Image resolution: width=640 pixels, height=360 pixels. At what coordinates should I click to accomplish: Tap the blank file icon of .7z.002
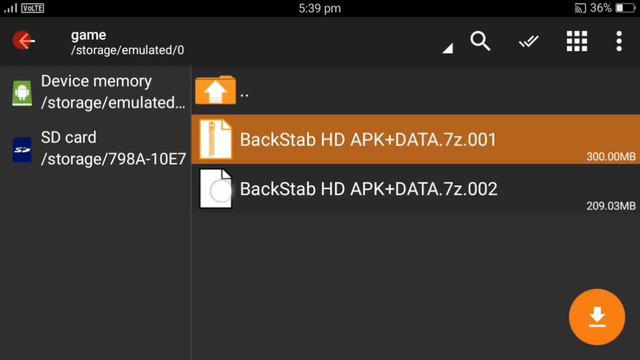216,189
